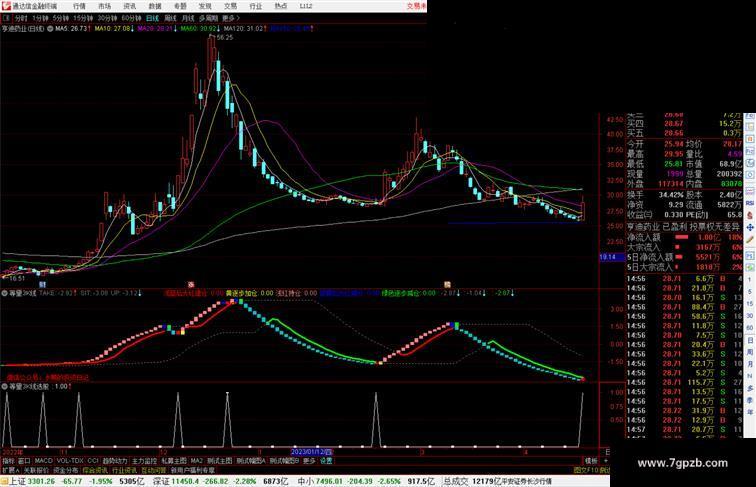756x487 pixels.
Task: Select the MACD indicator tab
Action: (x=43, y=461)
